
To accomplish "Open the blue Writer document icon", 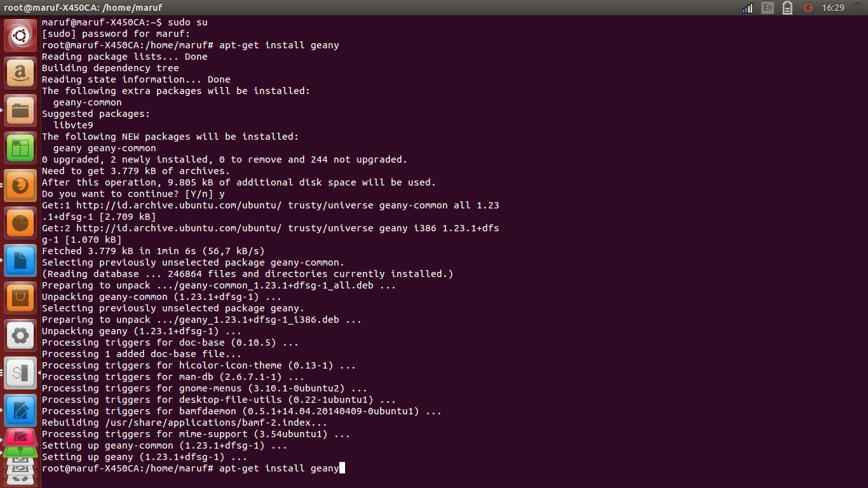I will tap(20, 261).
